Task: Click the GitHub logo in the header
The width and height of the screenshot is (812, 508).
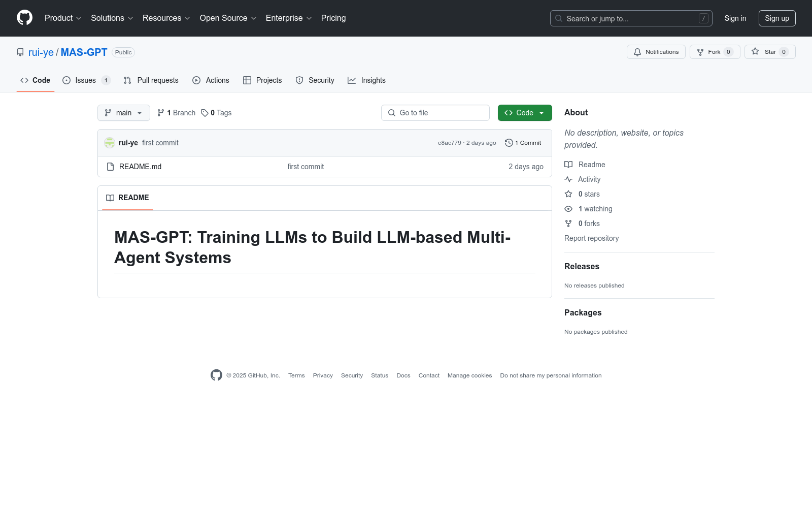Action: pos(24,18)
